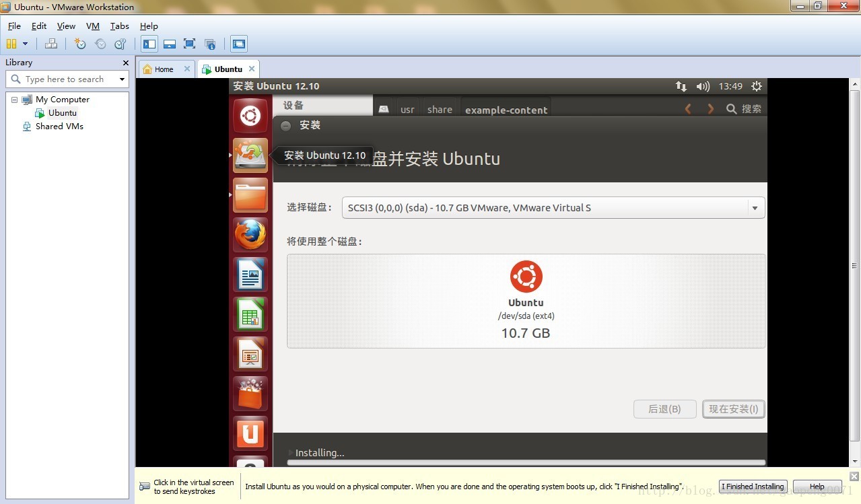This screenshot has height=504, width=861.
Task: Toggle the library sidebar view
Action: [x=149, y=44]
